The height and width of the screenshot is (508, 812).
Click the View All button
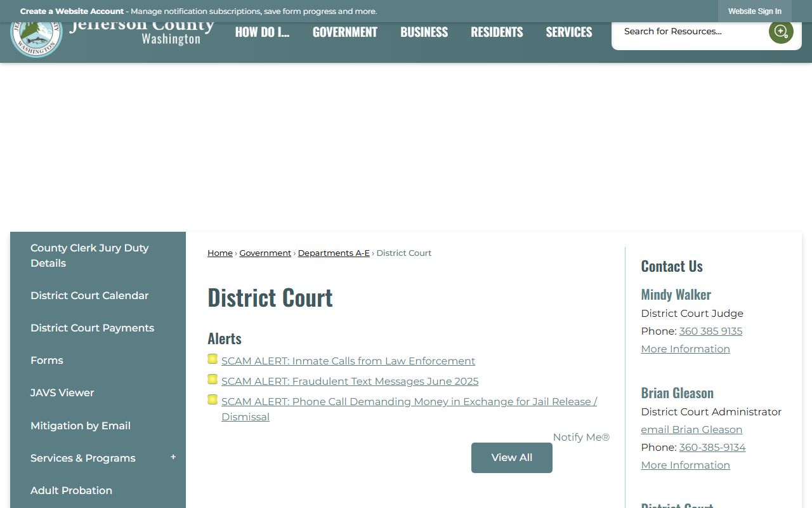512,457
